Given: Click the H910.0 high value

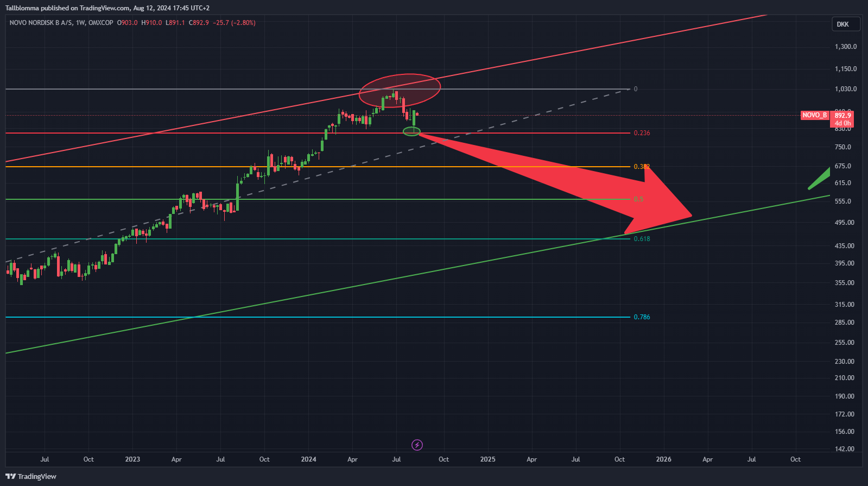Looking at the screenshot, I should pyautogui.click(x=151, y=23).
